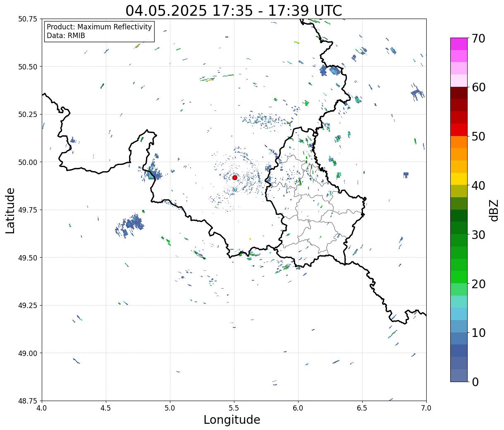Click the lowest grey-blue colorbar swatch at 0

pyautogui.click(x=459, y=375)
